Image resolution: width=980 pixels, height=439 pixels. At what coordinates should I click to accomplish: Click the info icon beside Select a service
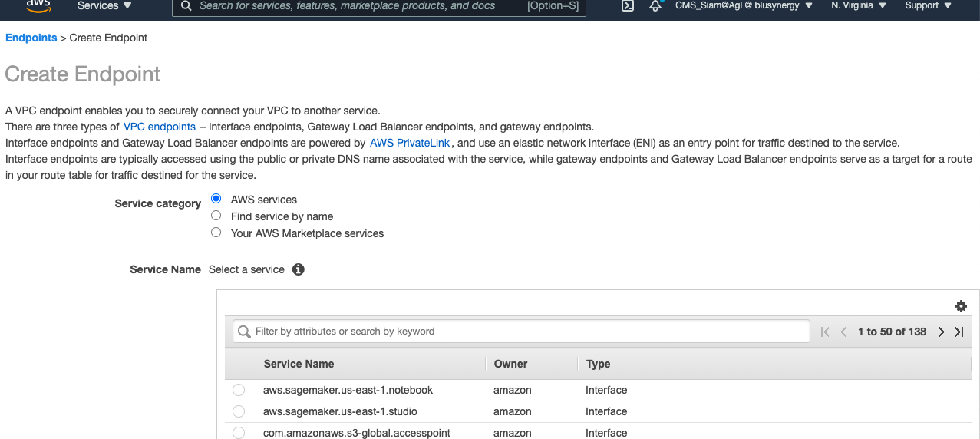click(299, 269)
